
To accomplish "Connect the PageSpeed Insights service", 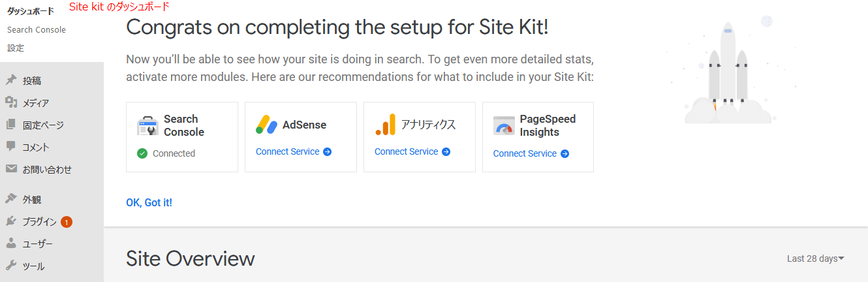I will point(531,153).
